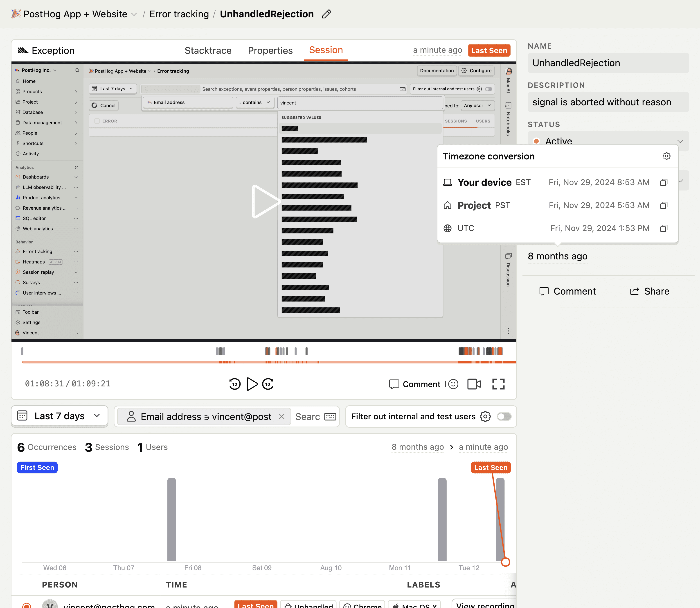Screen dimensions: 700x608
Task: Click the orange Last Seen badge in header
Action: point(489,50)
